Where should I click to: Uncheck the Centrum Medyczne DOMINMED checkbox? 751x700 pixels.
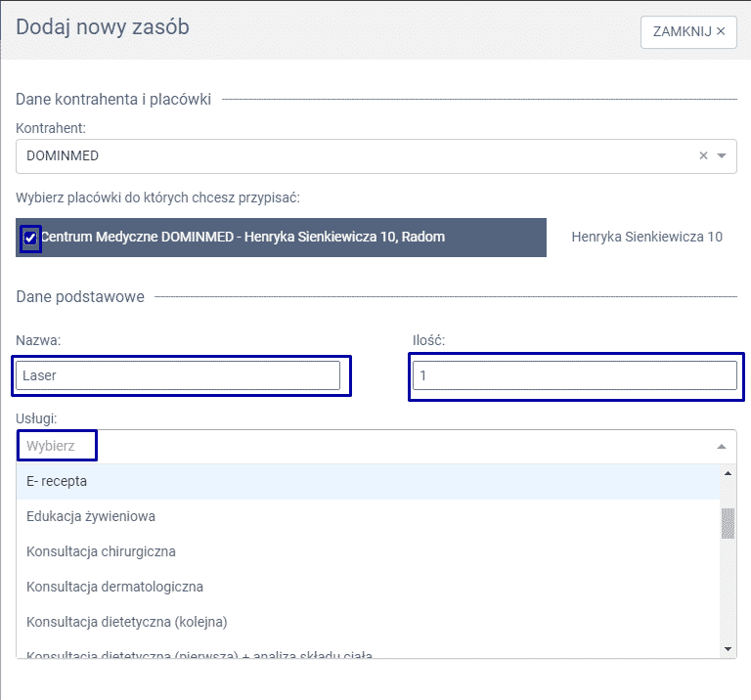(30, 238)
